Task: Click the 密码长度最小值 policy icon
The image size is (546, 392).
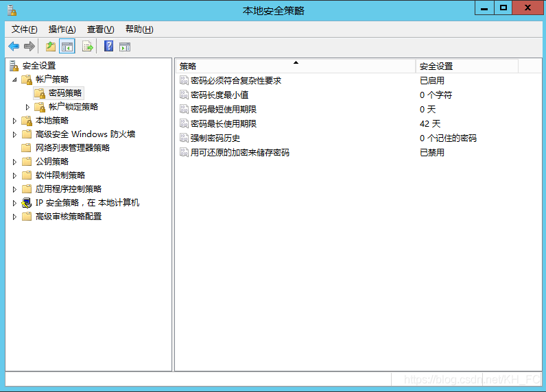Action: pos(184,95)
